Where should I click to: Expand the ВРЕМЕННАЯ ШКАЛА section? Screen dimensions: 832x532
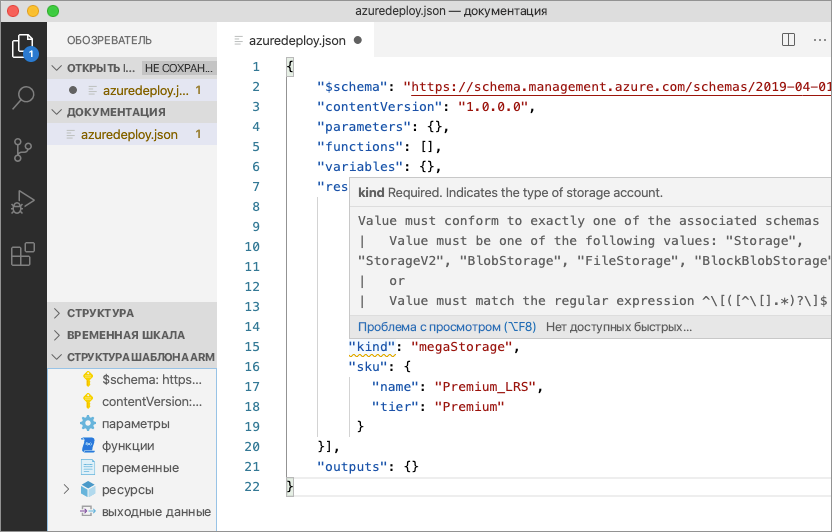(x=57, y=335)
